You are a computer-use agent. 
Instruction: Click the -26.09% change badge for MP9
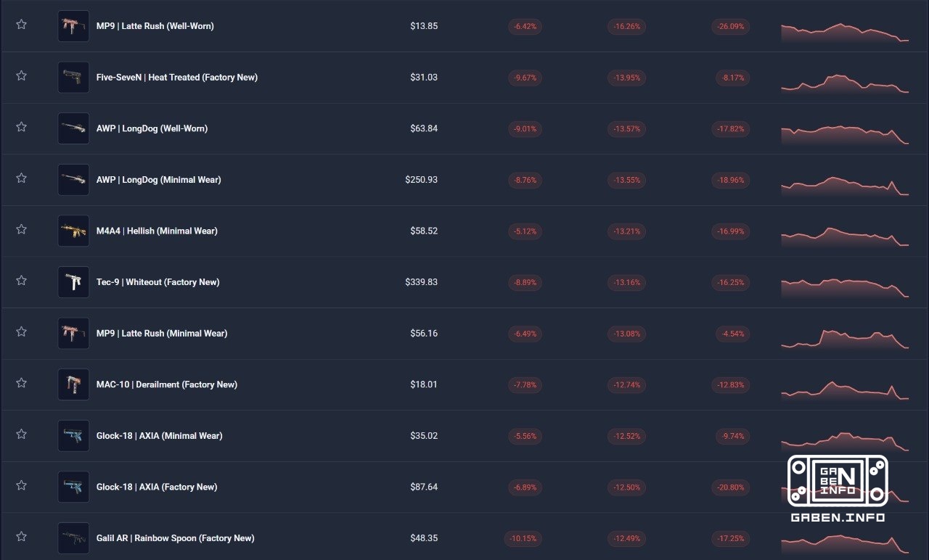731,26
